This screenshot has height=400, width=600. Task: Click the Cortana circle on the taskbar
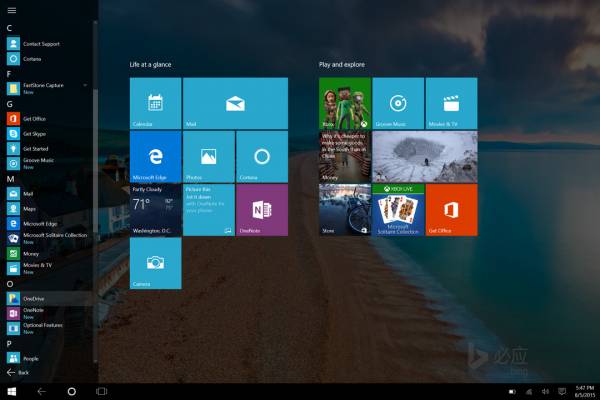(x=72, y=391)
